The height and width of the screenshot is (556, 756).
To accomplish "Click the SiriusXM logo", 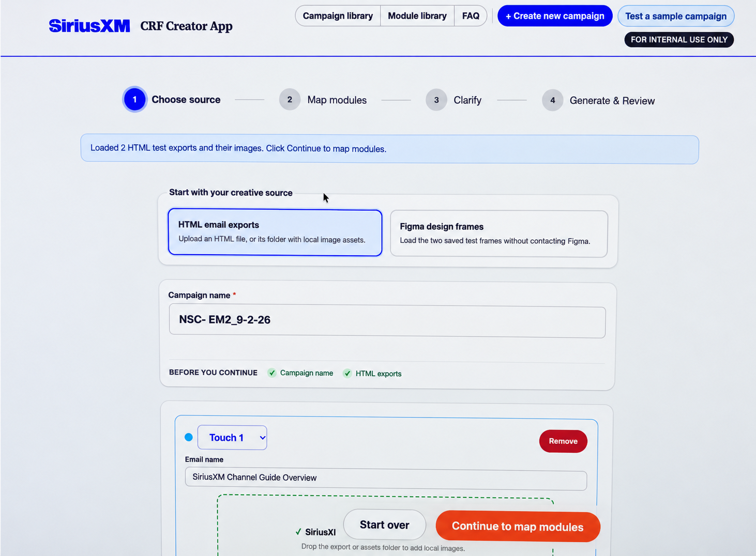I will (89, 26).
